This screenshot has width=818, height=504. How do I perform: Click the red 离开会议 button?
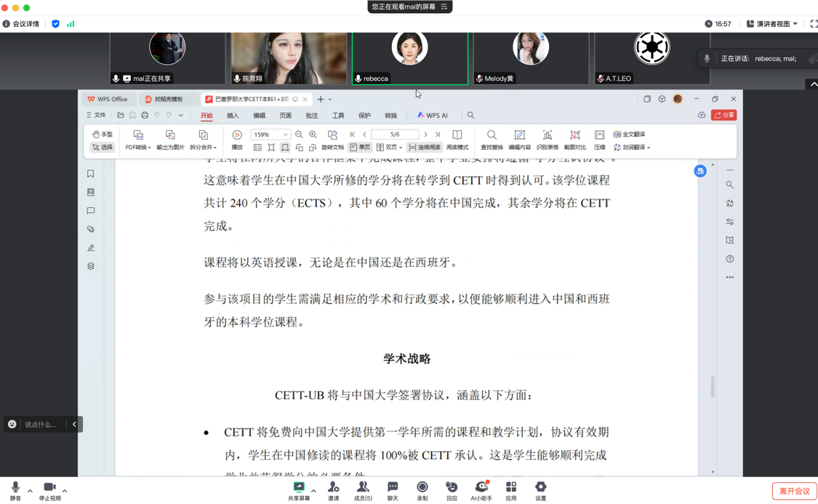pos(794,491)
